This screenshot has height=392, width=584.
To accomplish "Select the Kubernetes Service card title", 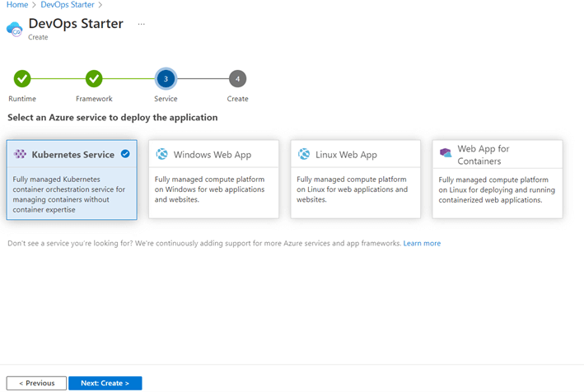I will (x=73, y=155).
